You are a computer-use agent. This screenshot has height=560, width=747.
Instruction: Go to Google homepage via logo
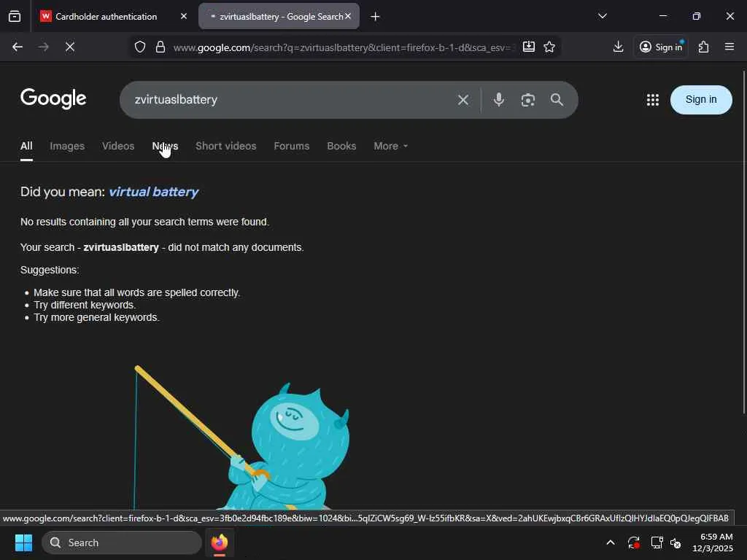53,98
